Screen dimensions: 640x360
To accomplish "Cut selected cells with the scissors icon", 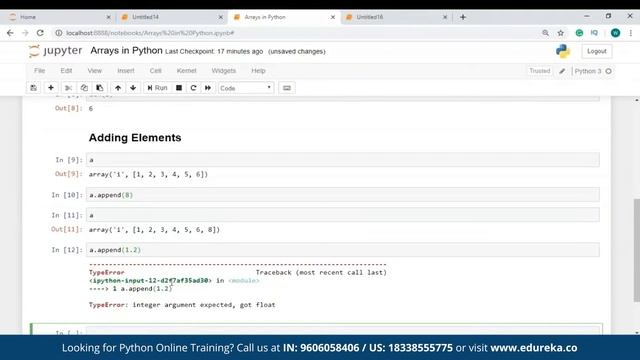I will 68,88.
